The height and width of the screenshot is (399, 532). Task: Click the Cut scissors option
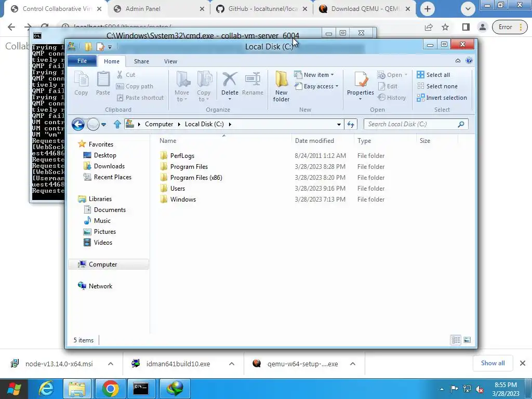(126, 75)
